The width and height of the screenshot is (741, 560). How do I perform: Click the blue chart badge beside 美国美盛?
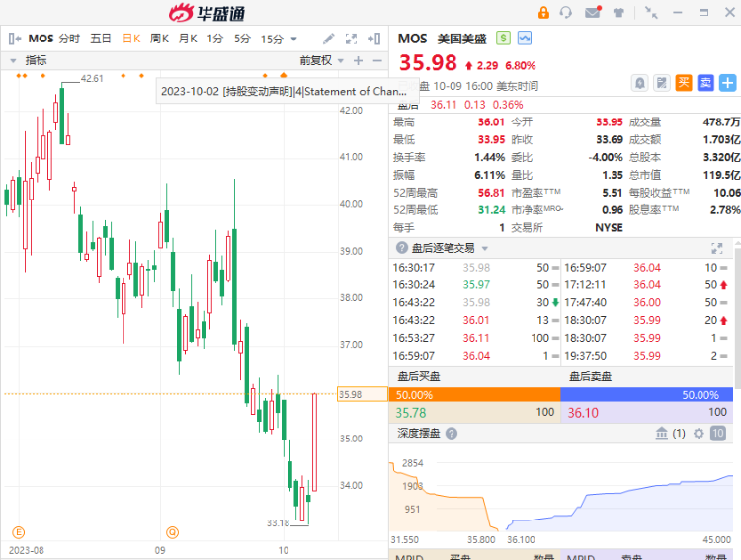coord(525,39)
